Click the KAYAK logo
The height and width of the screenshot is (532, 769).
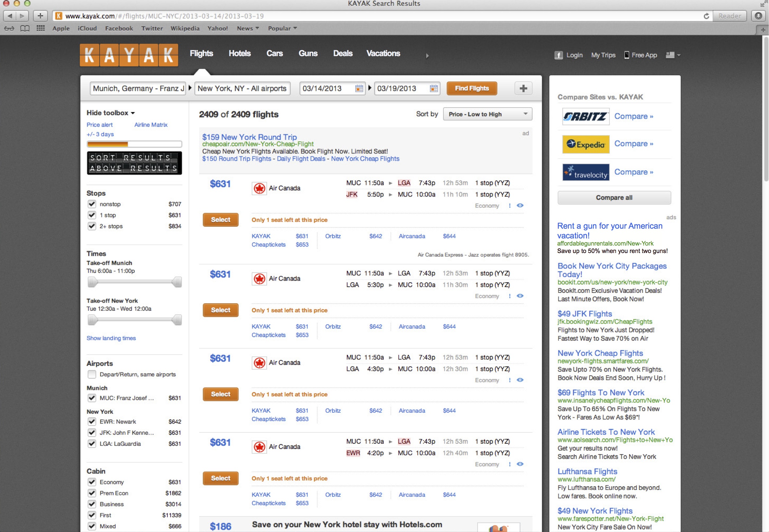point(129,55)
